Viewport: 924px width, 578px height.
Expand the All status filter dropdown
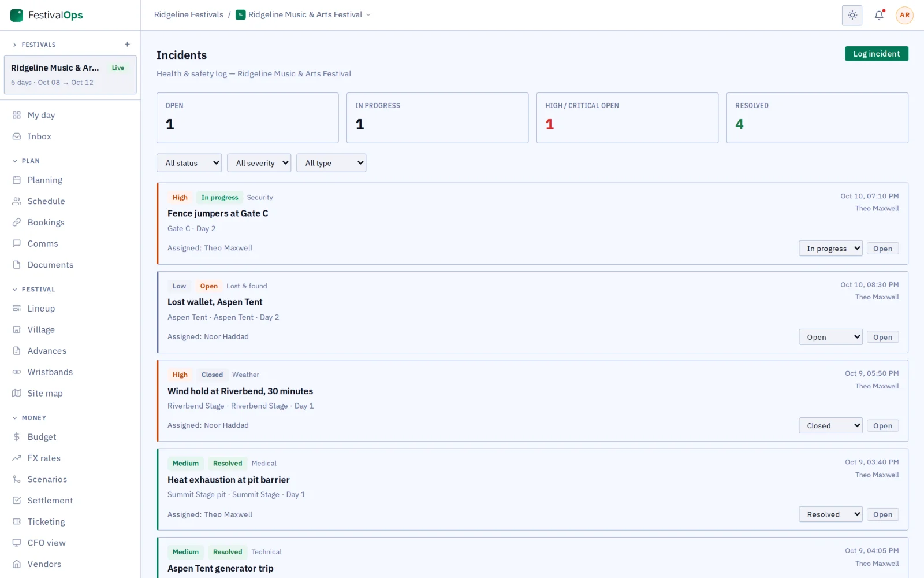pos(189,163)
